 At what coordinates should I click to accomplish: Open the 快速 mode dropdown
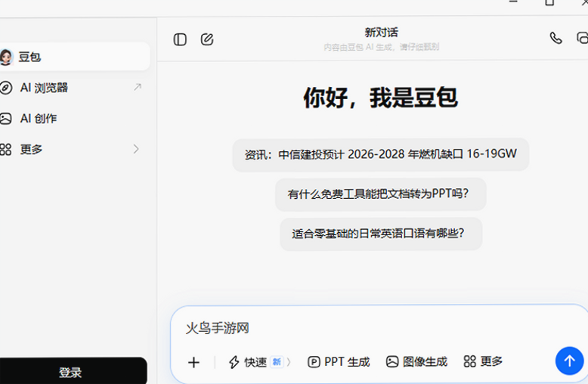click(x=259, y=362)
